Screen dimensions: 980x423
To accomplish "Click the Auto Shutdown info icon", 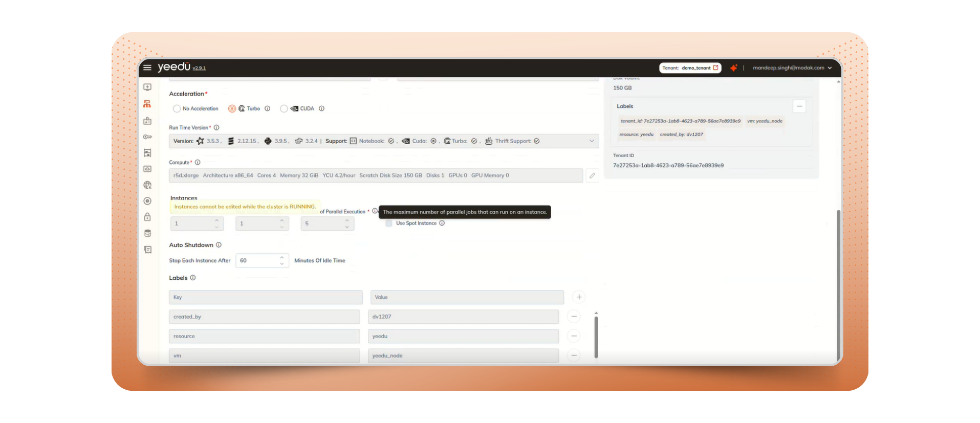I will (x=219, y=245).
